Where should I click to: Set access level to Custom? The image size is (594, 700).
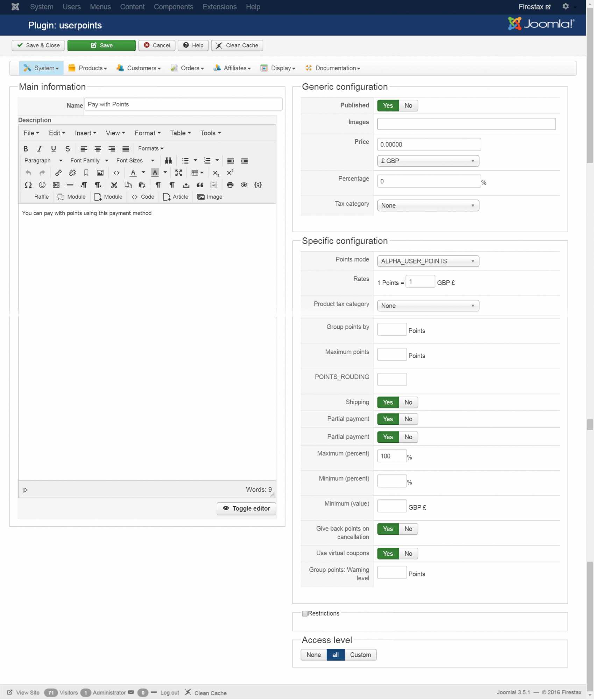coord(361,655)
